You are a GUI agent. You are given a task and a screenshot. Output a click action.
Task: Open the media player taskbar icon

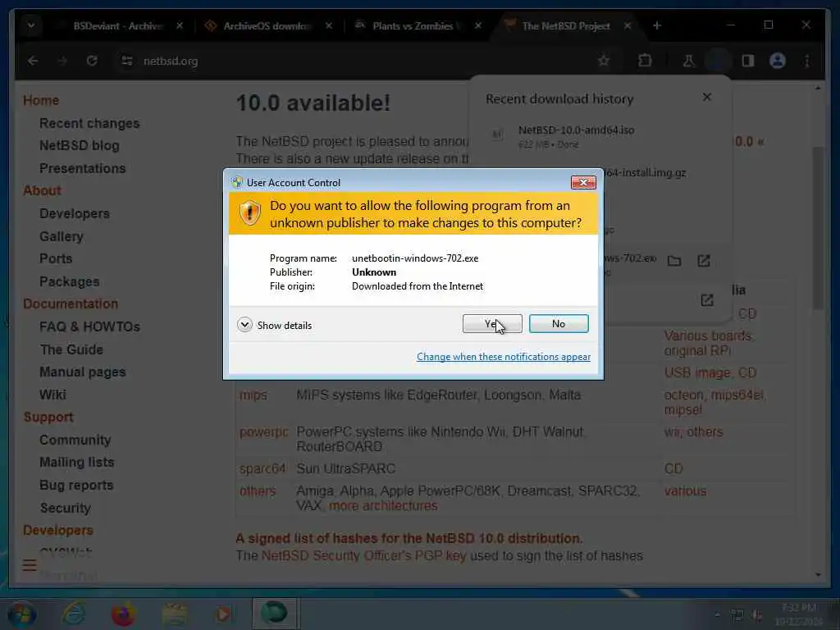(x=223, y=614)
